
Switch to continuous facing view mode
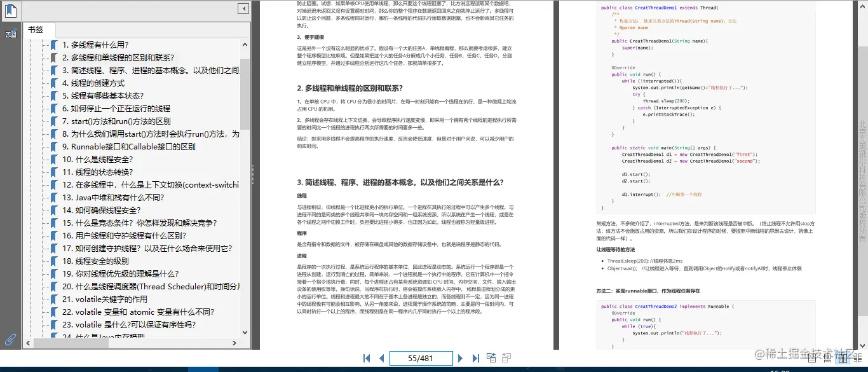(858, 359)
